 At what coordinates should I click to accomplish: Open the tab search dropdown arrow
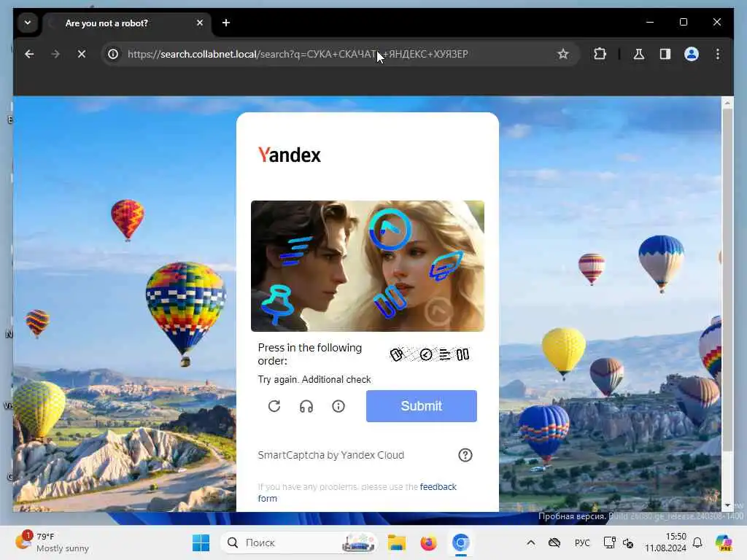[x=28, y=23]
